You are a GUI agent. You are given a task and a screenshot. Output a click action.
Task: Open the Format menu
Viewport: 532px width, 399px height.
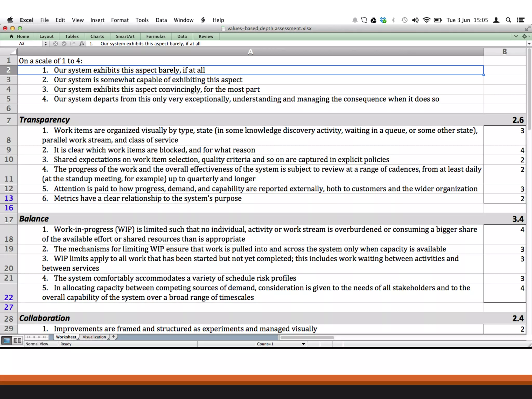tap(120, 20)
